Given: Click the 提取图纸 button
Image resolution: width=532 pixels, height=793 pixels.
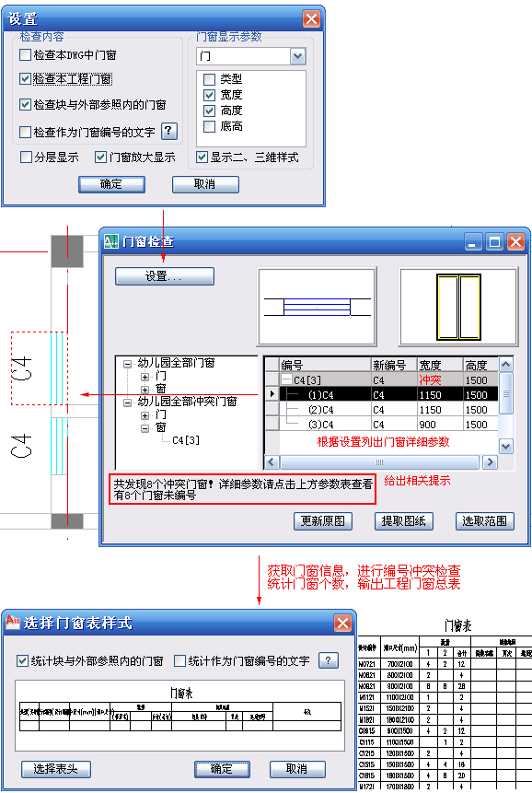Looking at the screenshot, I should point(404,521).
